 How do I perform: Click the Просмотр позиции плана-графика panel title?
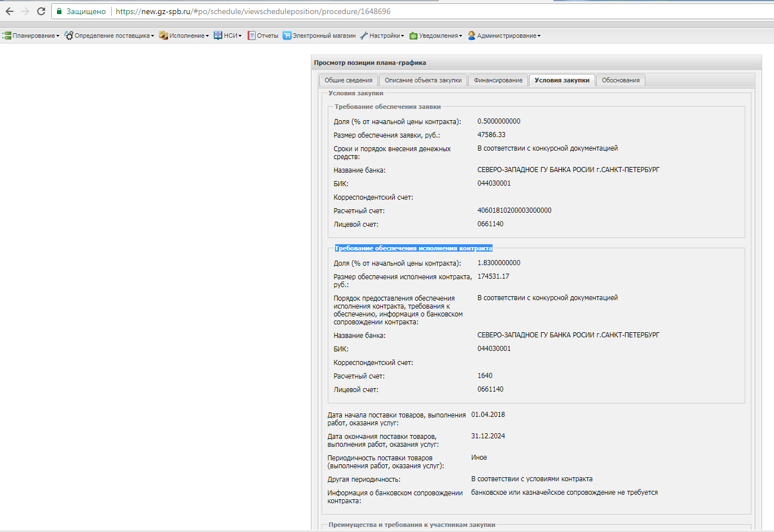click(x=370, y=63)
